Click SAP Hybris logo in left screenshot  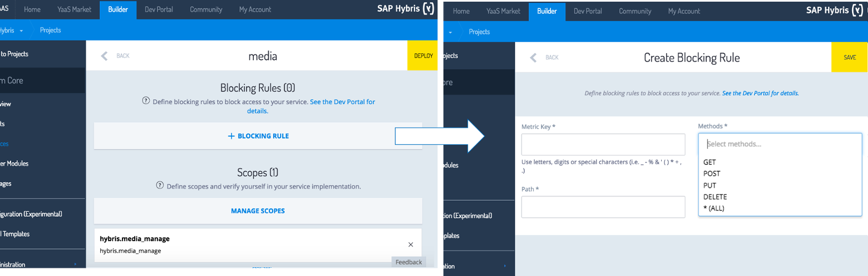coord(405,8)
